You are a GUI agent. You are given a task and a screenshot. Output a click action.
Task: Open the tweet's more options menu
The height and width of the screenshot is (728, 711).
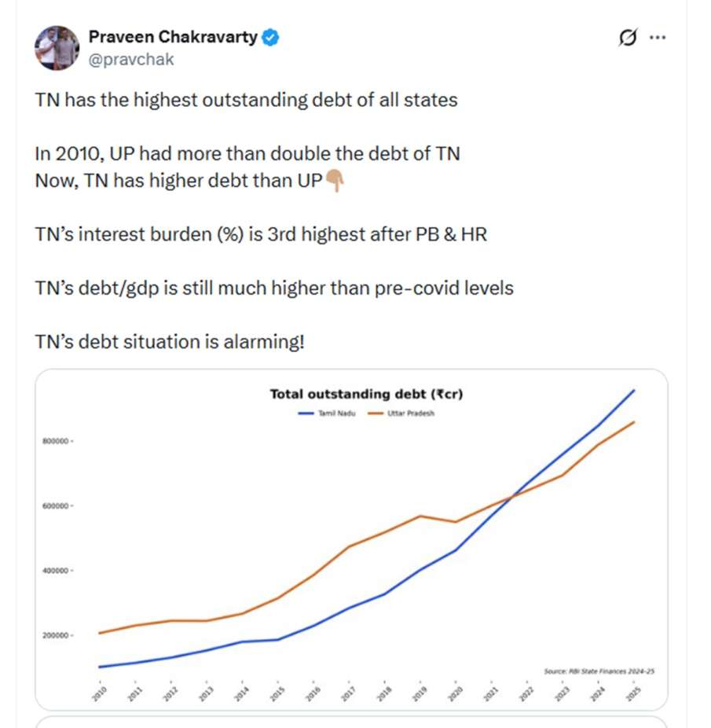coord(658,38)
